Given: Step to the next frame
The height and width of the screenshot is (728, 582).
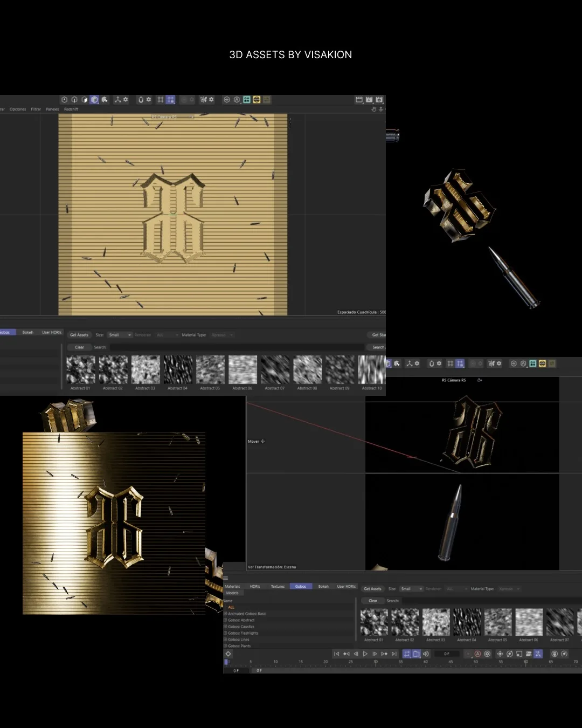Looking at the screenshot, I should [x=375, y=654].
